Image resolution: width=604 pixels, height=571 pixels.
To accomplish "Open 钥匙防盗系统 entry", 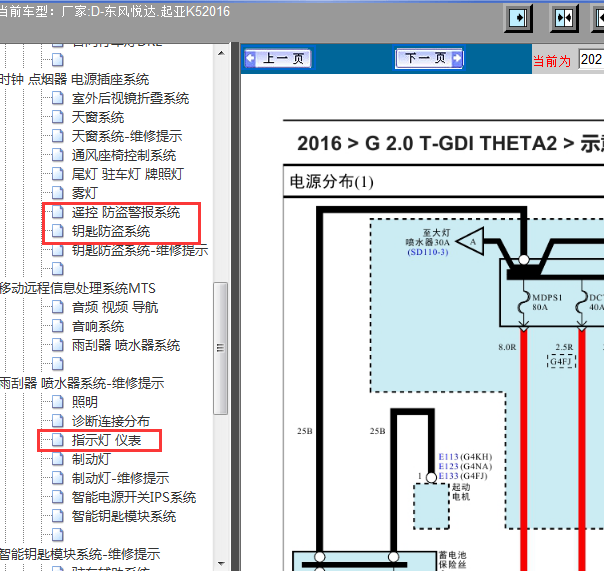I will point(111,231).
